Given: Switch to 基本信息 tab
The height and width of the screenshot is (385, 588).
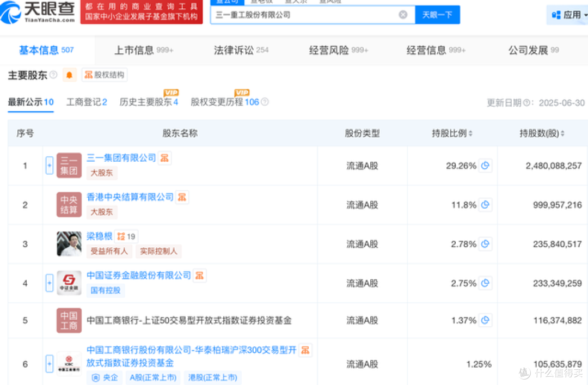Looking at the screenshot, I should [x=46, y=50].
